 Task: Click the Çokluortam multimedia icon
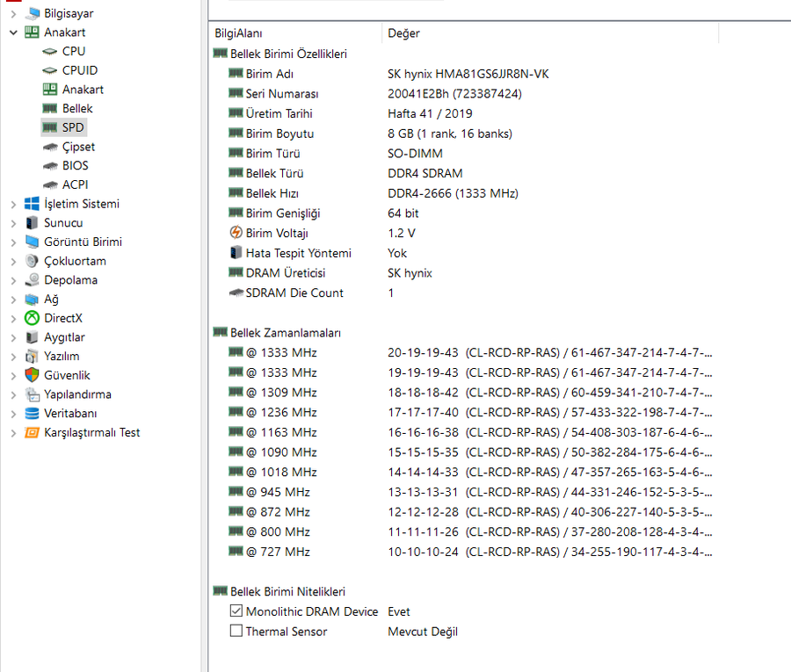coord(32,261)
